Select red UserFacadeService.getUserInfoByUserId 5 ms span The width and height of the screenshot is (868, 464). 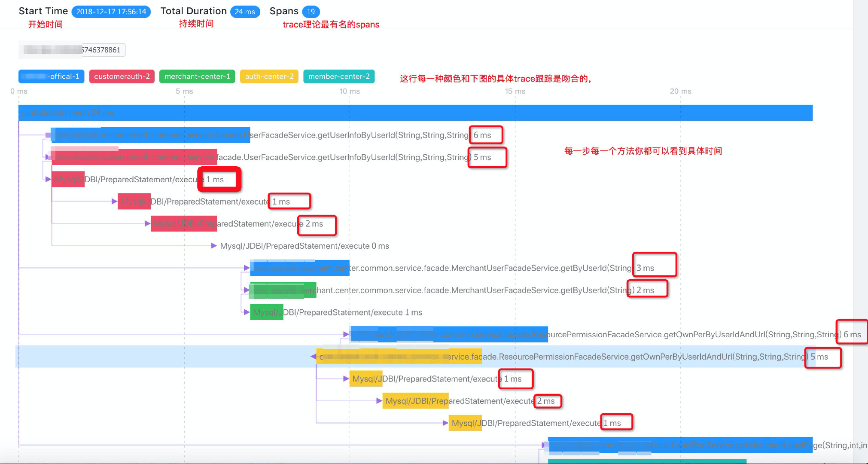134,157
